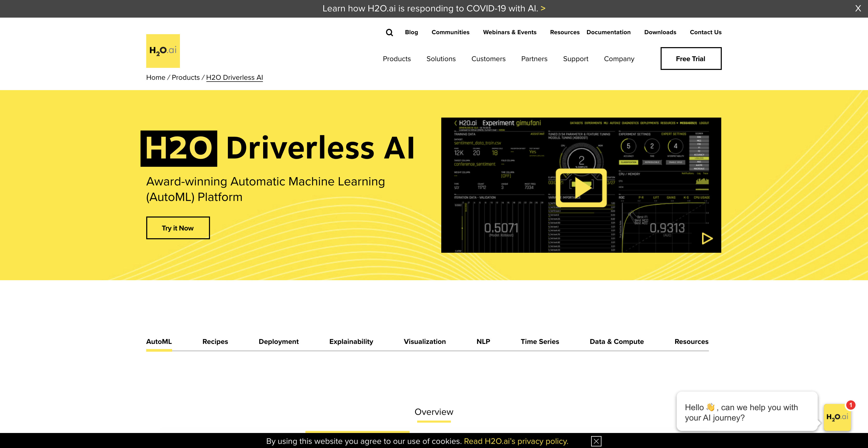Close the cookies notice

596,441
